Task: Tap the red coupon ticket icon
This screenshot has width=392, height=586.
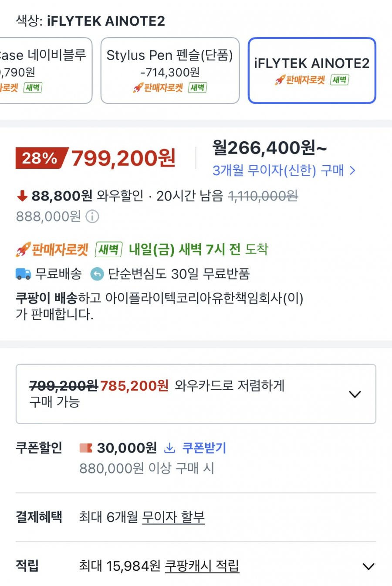Action: [86, 448]
